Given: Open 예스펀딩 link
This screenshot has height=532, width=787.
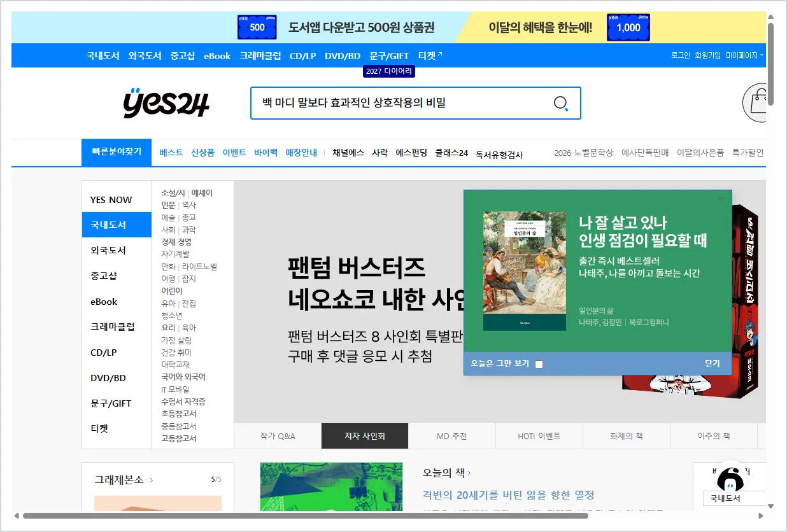Looking at the screenshot, I should click(x=411, y=153).
